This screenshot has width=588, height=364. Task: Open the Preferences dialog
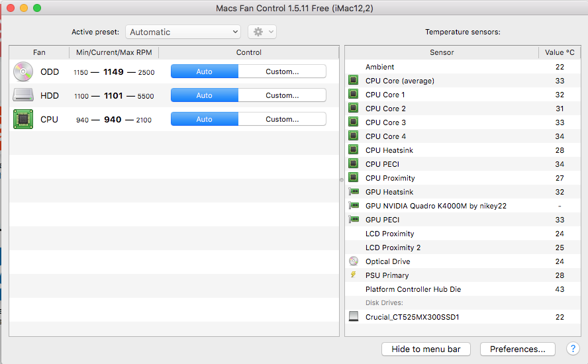(x=518, y=349)
